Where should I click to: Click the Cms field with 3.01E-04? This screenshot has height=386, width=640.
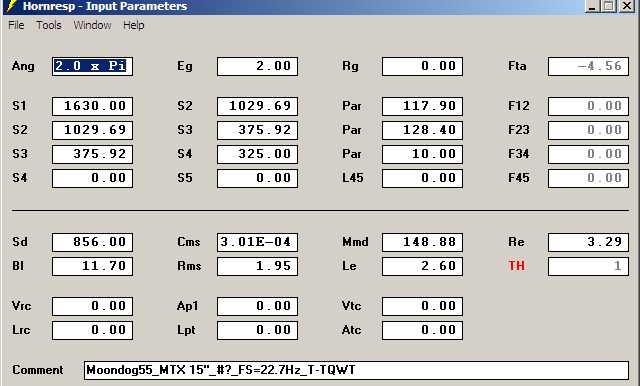[x=258, y=242]
